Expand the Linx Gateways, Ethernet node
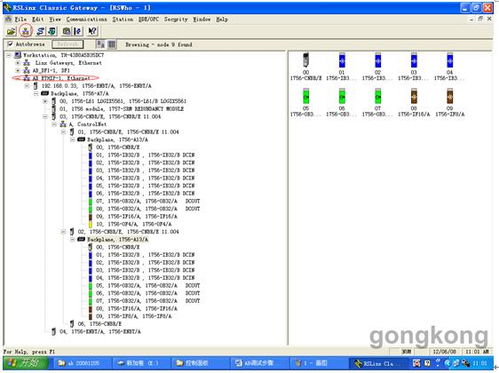 point(18,63)
